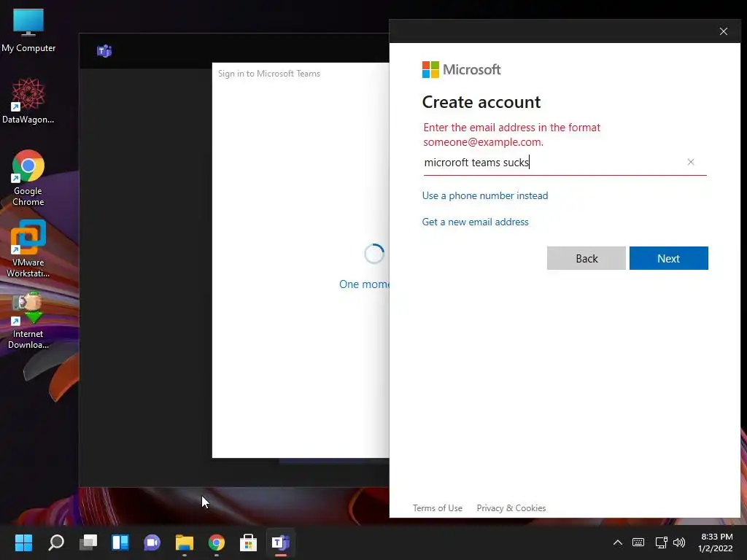The width and height of the screenshot is (747, 560).
Task: Click the Microsoft logo in Create account
Action: tap(461, 69)
